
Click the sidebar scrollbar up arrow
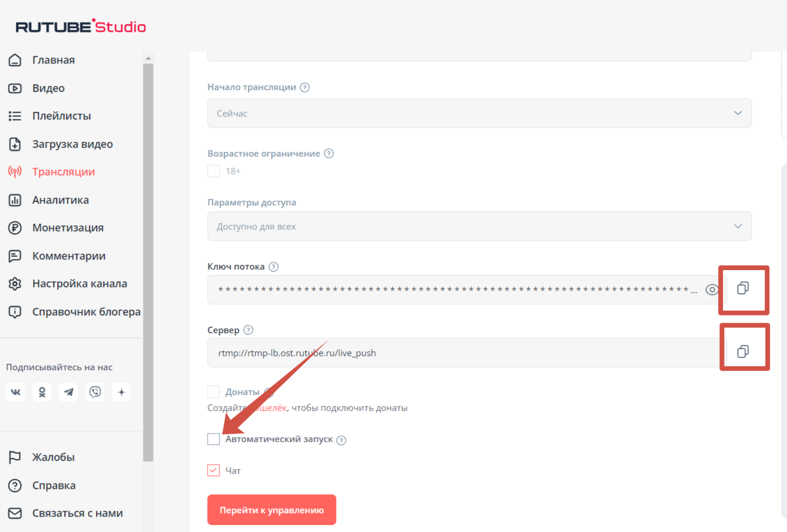point(148,58)
